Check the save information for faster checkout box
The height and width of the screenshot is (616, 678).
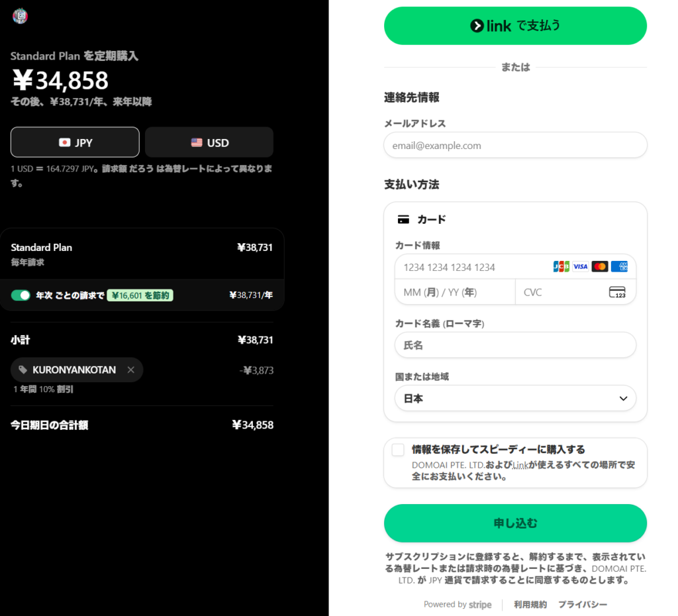coord(398,450)
